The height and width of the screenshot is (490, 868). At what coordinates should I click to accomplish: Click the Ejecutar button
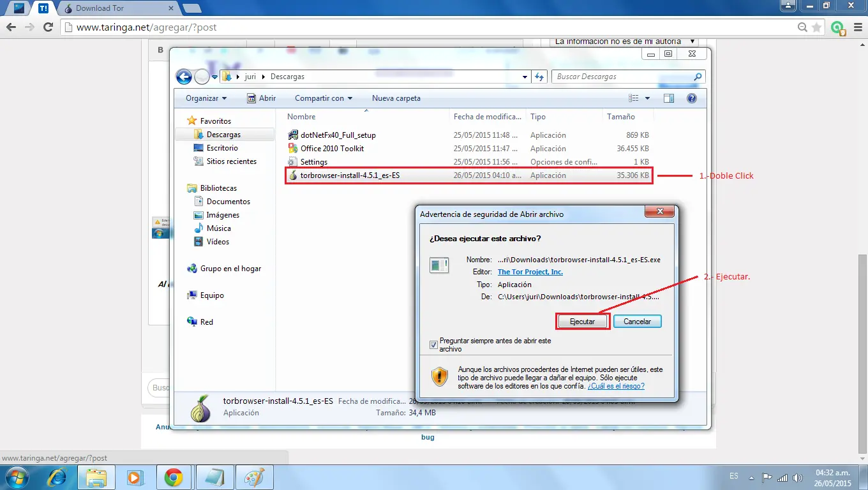[582, 322]
